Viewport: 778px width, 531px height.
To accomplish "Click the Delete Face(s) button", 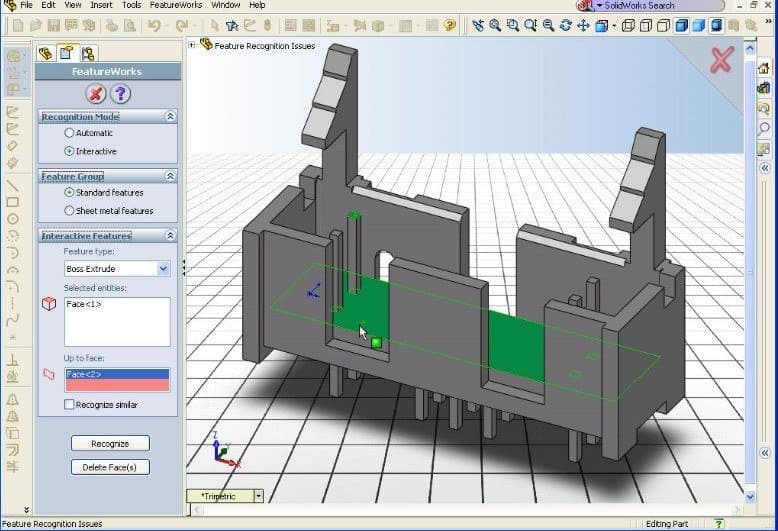I will click(x=110, y=467).
